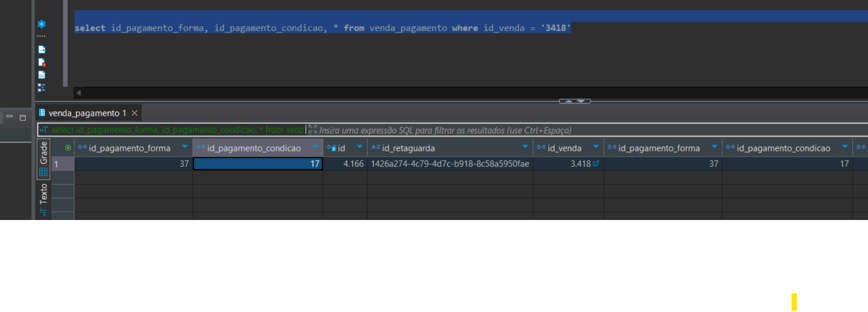This screenshot has width=868, height=312.
Task: Click the id_retaguarda column header
Action: 450,148
